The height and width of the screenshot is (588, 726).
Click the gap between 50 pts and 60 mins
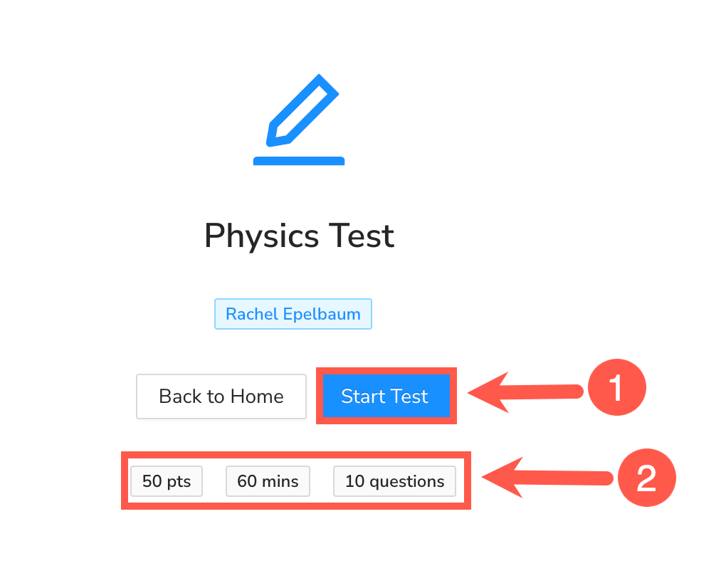tap(214, 481)
